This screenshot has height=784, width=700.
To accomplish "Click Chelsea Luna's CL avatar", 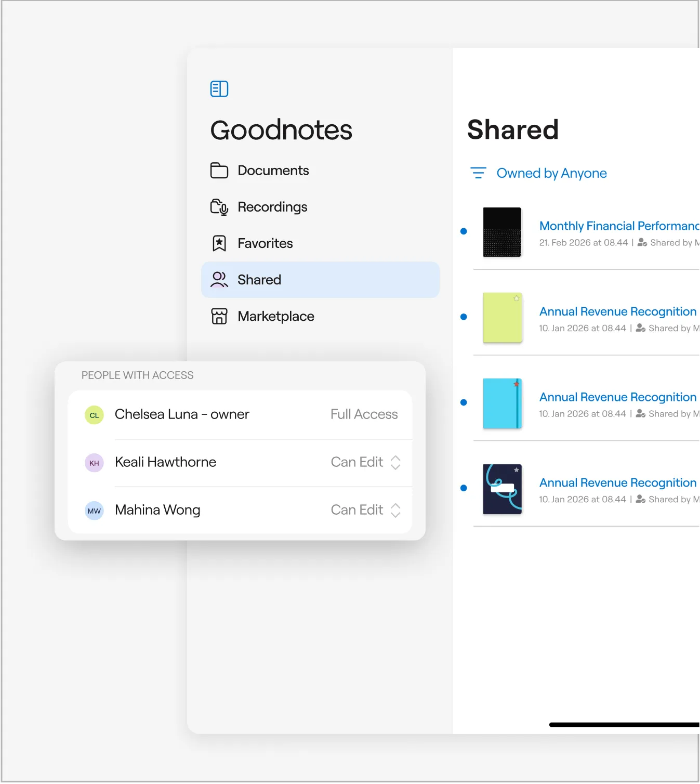I will point(94,415).
